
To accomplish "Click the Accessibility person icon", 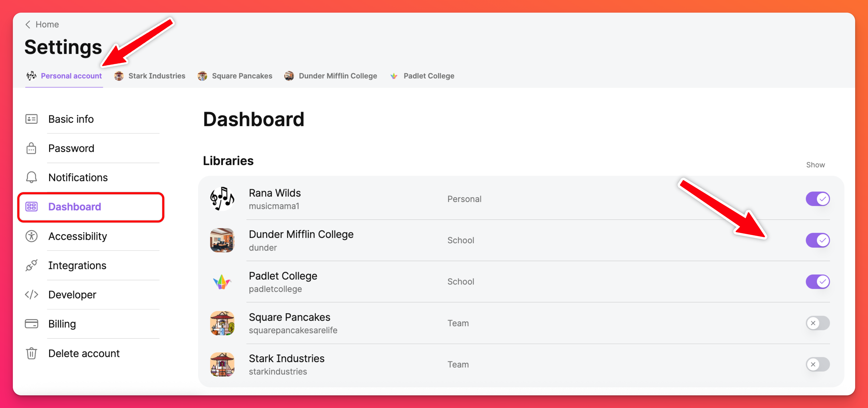I will 31,236.
